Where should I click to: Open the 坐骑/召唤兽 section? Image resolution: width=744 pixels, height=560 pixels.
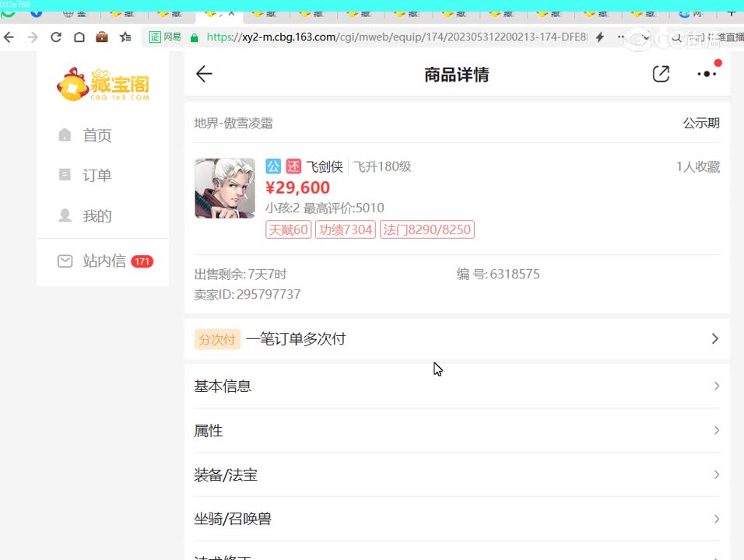click(457, 519)
